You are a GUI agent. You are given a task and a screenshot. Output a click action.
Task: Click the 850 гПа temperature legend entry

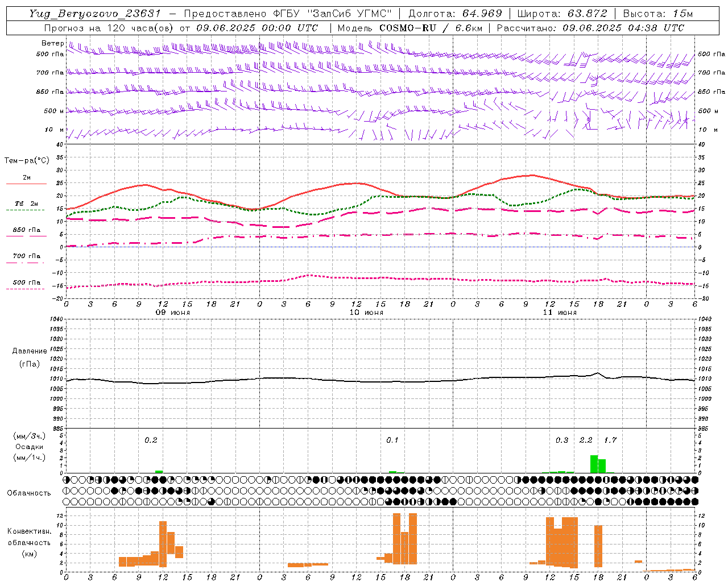coord(27,230)
